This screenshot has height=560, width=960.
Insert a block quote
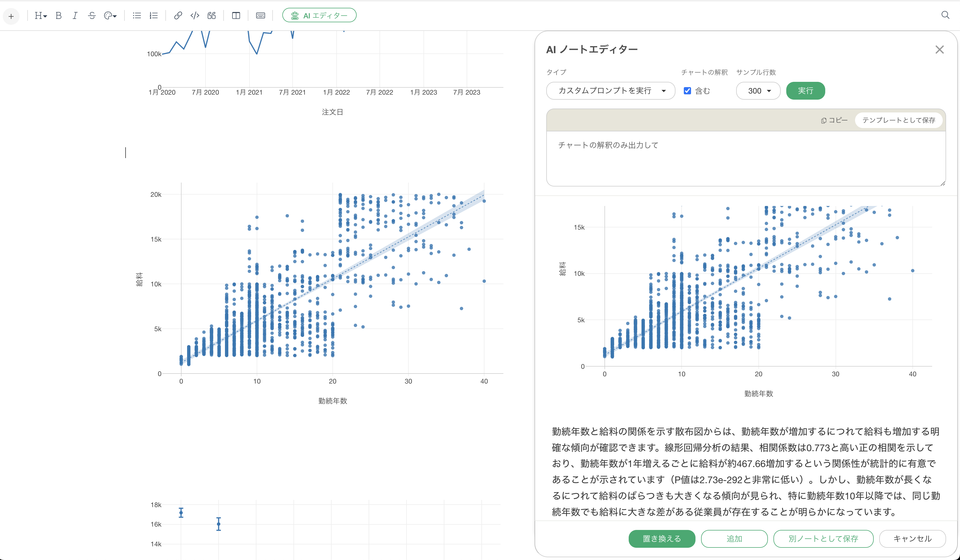click(212, 16)
